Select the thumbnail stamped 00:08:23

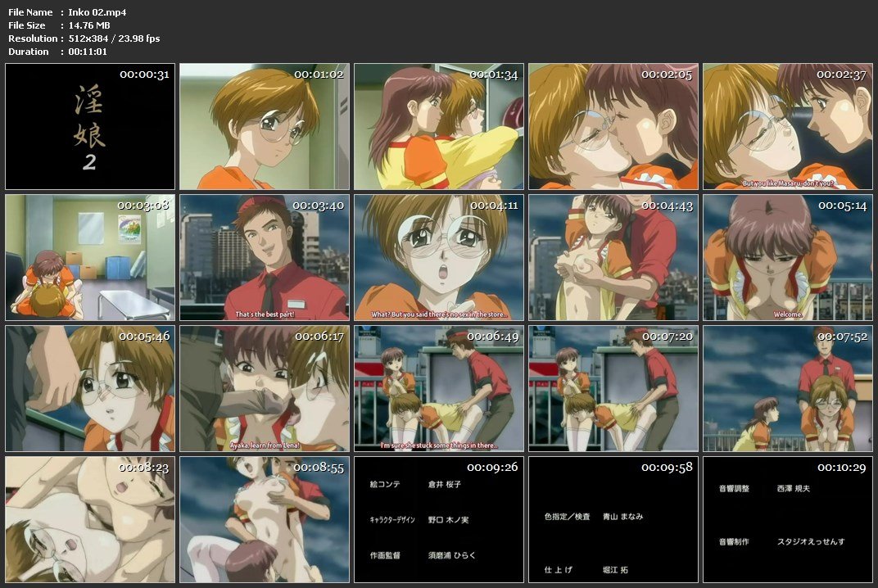point(90,520)
